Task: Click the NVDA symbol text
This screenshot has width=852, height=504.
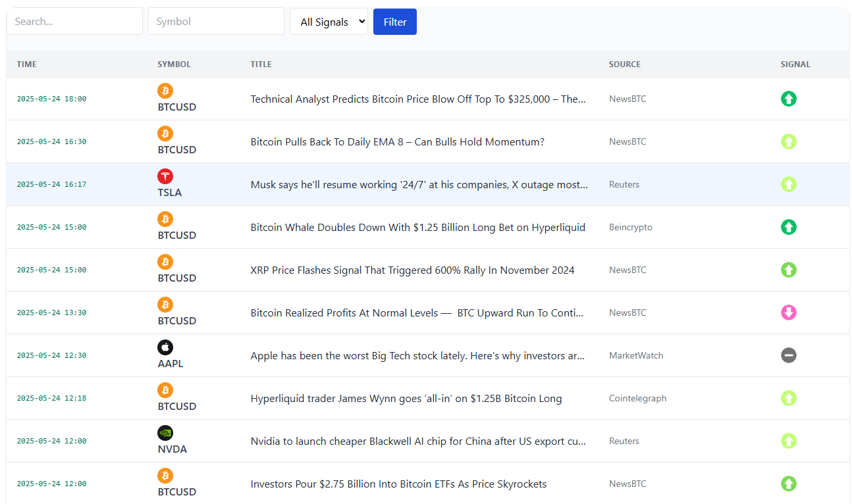Action: pyautogui.click(x=173, y=449)
